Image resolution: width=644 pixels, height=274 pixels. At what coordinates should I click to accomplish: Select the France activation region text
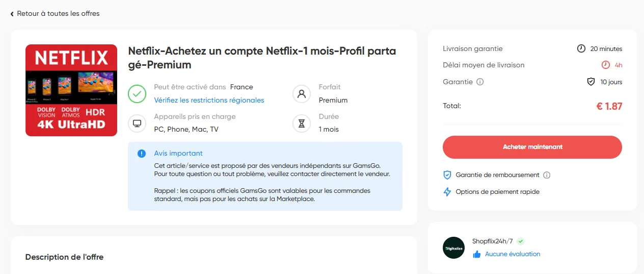pyautogui.click(x=242, y=87)
